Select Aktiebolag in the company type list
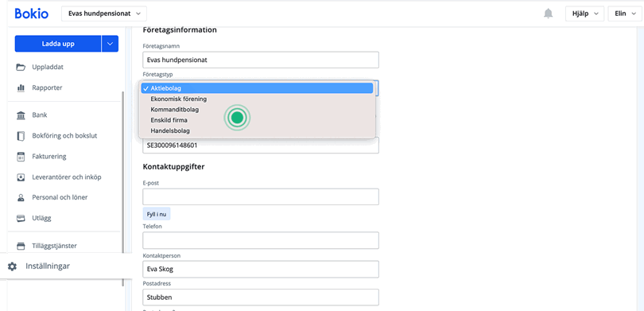Viewport: 644px width, 311px height. click(x=257, y=88)
